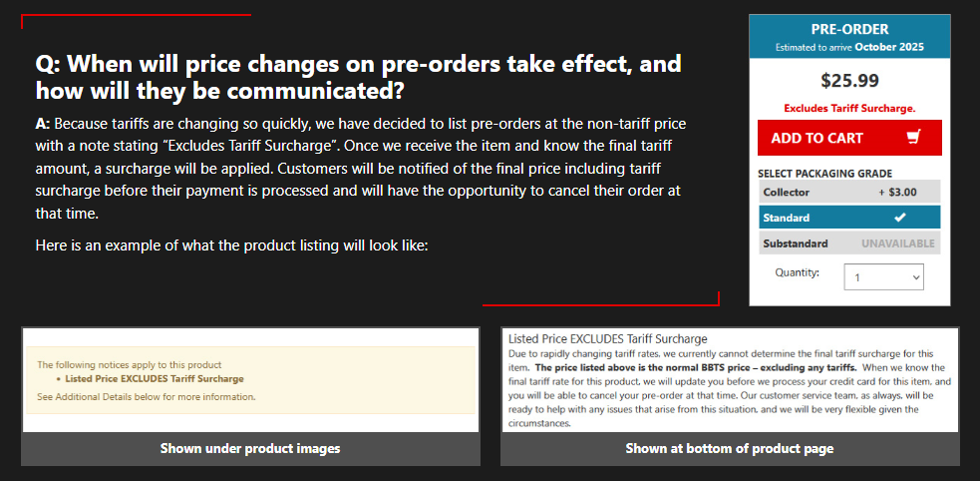The width and height of the screenshot is (980, 481).
Task: Select the $25.99 price text
Action: tap(849, 80)
